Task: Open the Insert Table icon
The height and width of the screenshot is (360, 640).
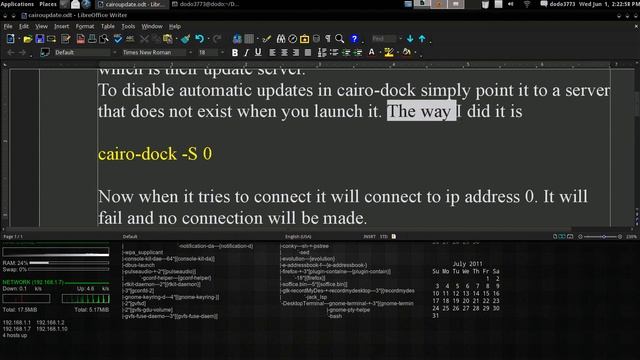Action: [249, 39]
